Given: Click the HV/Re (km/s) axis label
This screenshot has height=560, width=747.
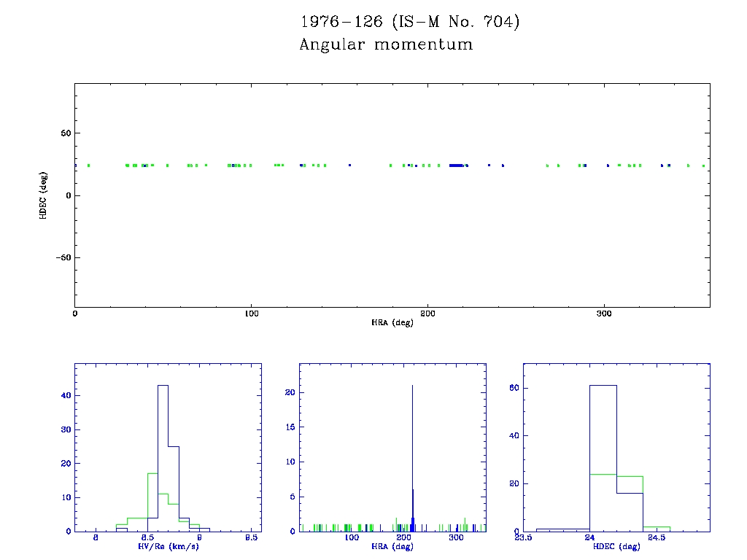Looking at the screenshot, I should (x=167, y=546).
